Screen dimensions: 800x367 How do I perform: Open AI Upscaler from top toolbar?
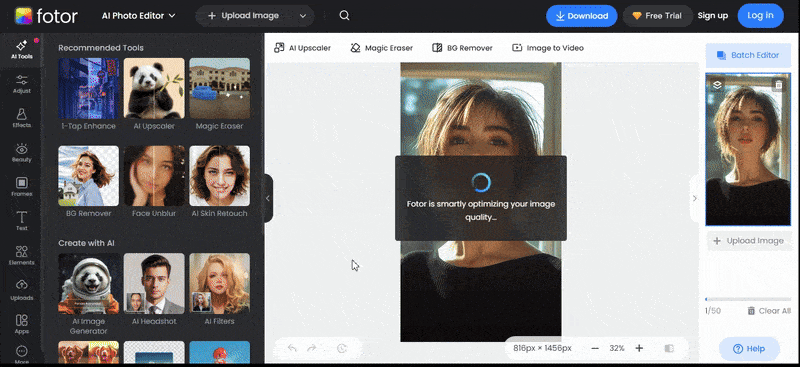point(303,48)
